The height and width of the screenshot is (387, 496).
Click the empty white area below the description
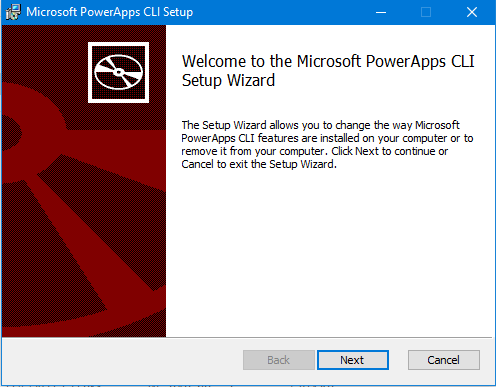pyautogui.click(x=330, y=253)
